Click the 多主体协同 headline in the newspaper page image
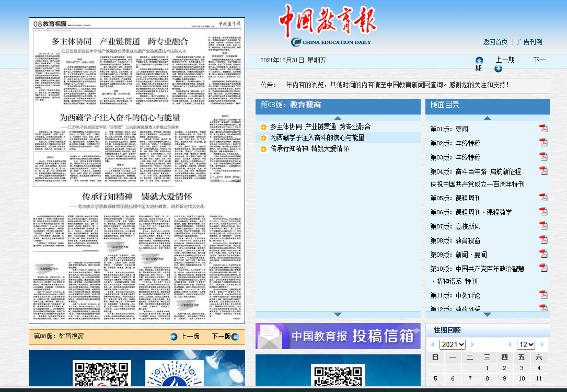Image resolution: width=567 pixels, height=392 pixels. (120, 41)
